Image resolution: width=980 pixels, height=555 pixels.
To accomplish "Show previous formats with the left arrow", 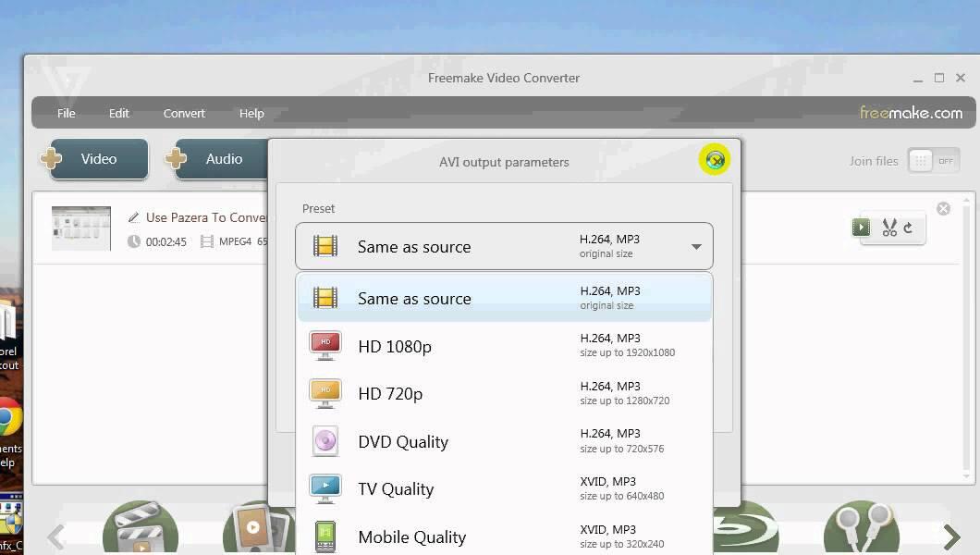I will [x=56, y=536].
